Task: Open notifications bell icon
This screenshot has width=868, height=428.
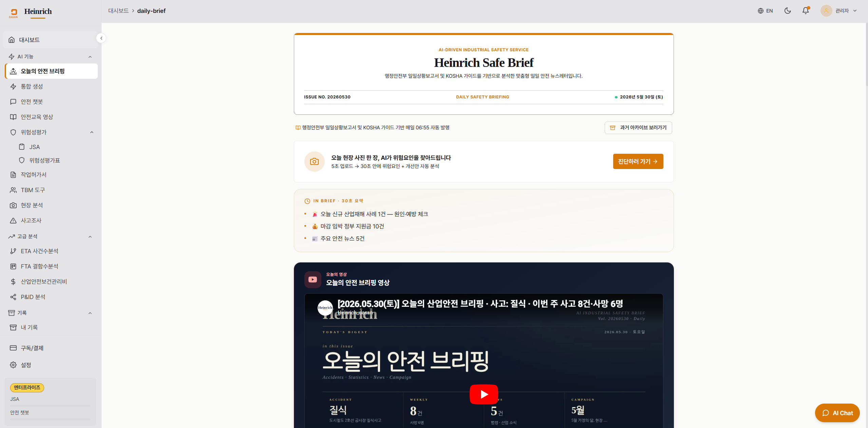Action: [806, 11]
